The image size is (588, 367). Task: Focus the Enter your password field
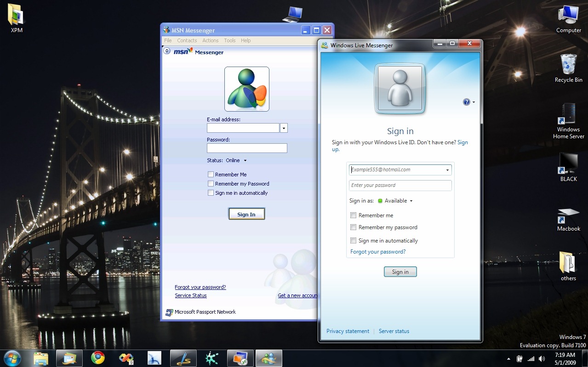(400, 186)
